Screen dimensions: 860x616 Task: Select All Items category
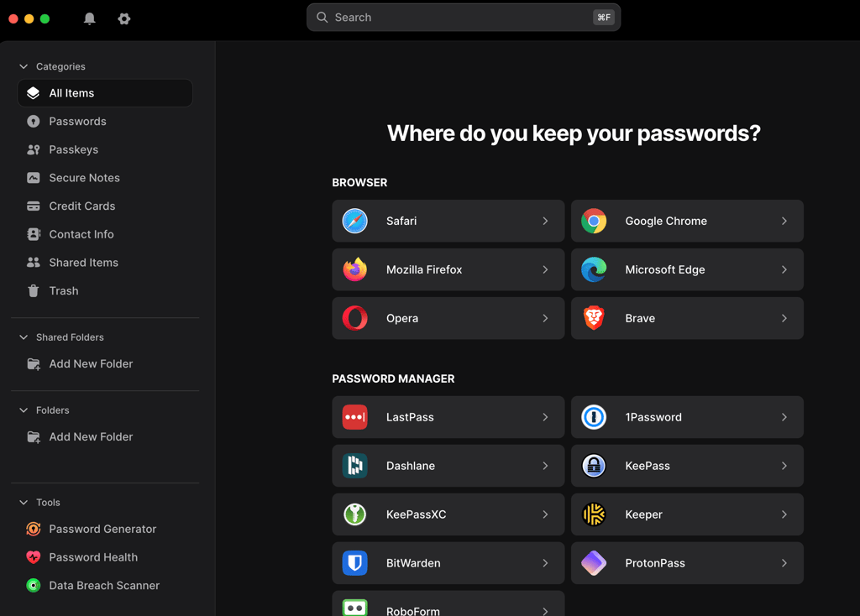(105, 93)
